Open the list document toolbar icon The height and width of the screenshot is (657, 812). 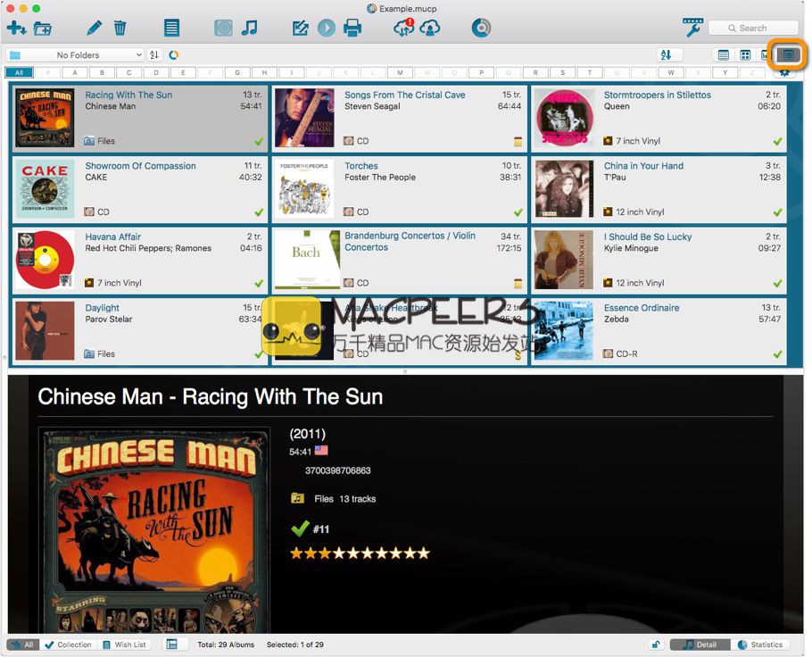click(171, 28)
